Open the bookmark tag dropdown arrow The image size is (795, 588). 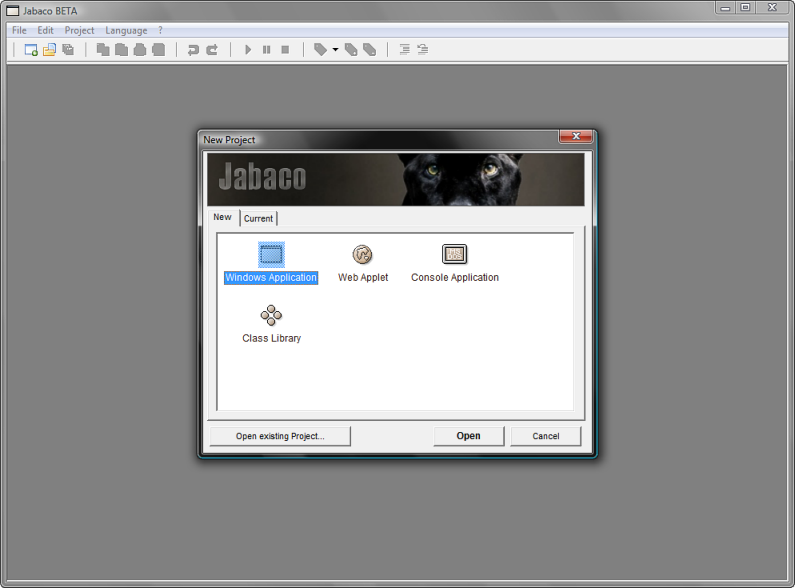335,50
